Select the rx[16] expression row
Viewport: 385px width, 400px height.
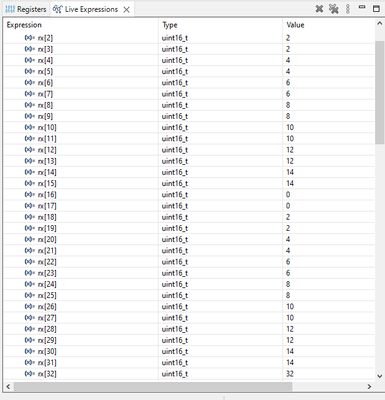[x=189, y=195]
